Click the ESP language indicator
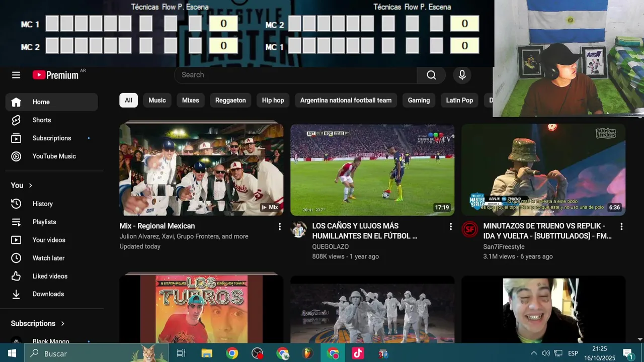 point(573,353)
